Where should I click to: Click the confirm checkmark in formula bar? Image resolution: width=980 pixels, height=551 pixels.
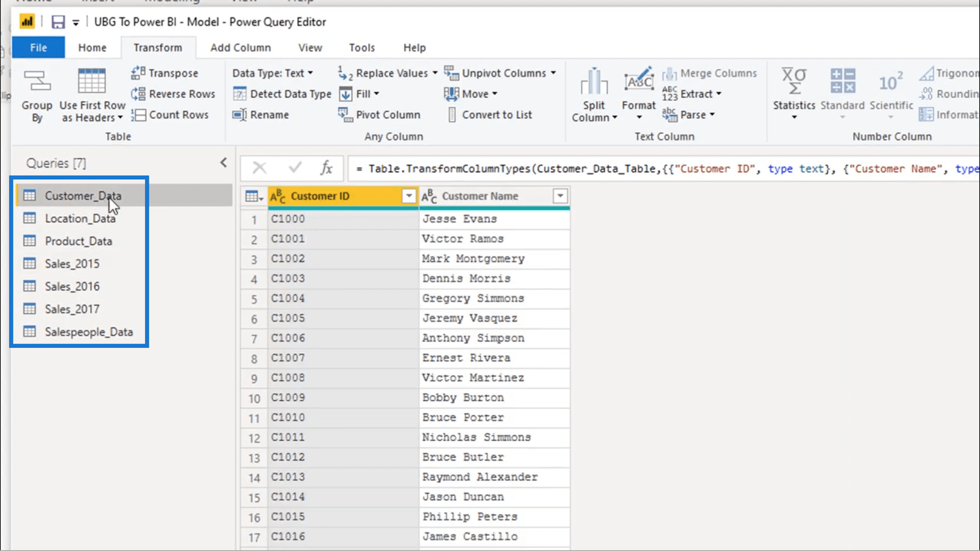pos(295,168)
